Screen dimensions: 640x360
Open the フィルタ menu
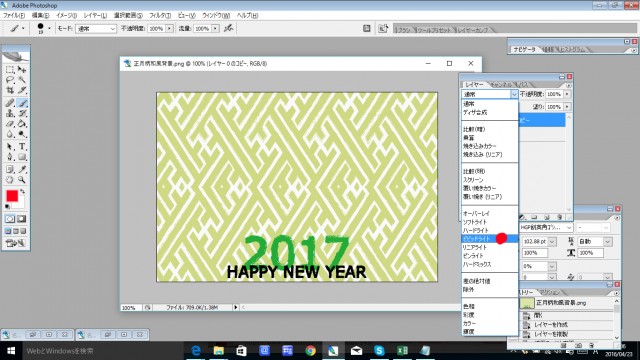pos(160,15)
